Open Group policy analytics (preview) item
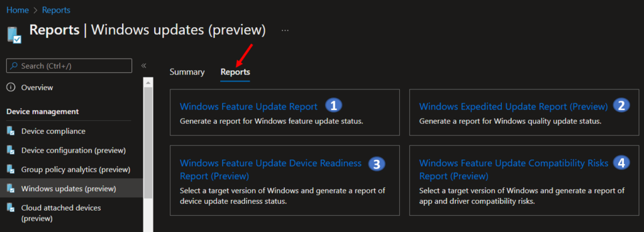644x232 pixels. [x=75, y=169]
